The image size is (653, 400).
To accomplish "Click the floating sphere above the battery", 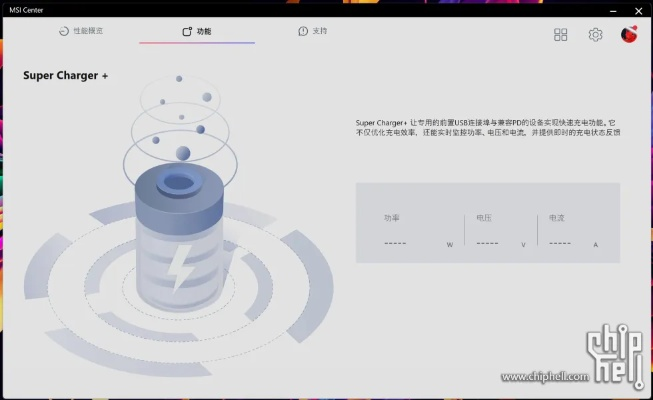I will coord(183,153).
